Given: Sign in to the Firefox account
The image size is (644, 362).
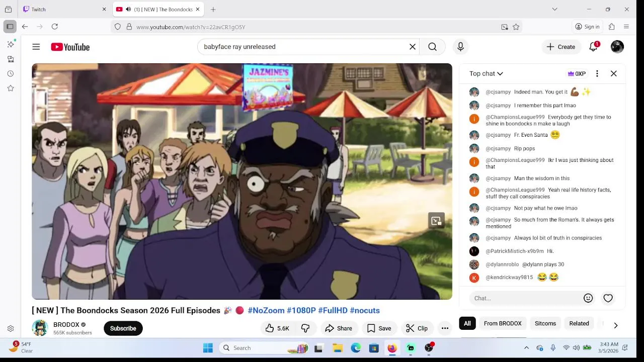Looking at the screenshot, I should click(x=588, y=27).
